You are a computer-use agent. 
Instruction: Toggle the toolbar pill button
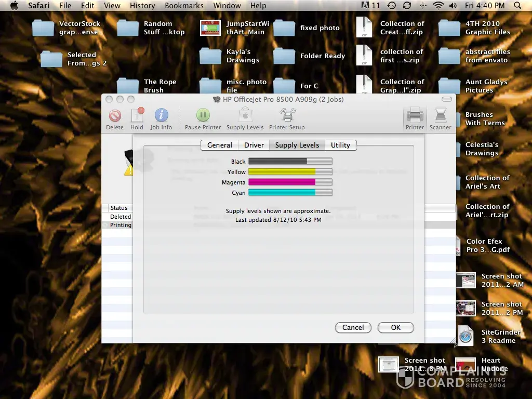click(x=446, y=99)
